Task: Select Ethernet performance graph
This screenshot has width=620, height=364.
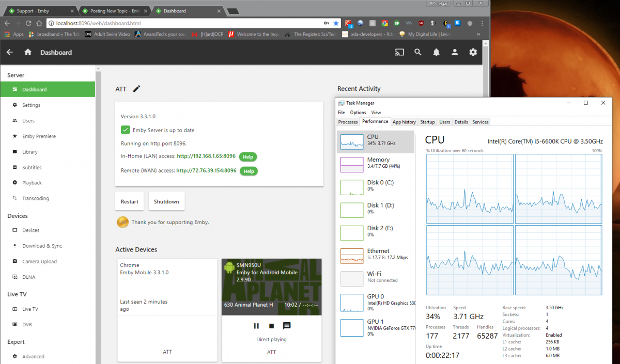Action: 376,254
